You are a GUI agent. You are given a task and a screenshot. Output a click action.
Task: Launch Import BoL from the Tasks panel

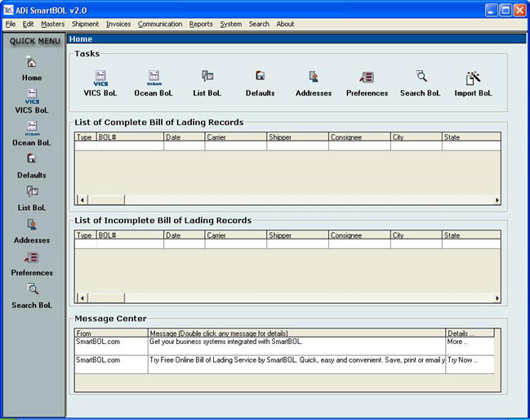(473, 83)
